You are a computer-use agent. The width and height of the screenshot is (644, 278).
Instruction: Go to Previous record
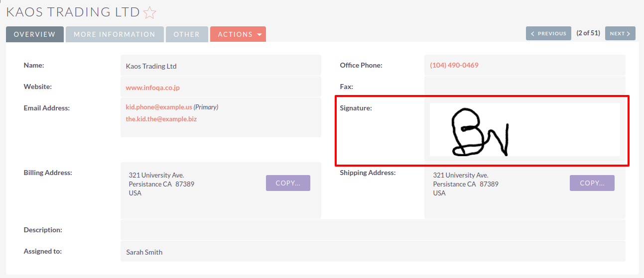click(548, 33)
